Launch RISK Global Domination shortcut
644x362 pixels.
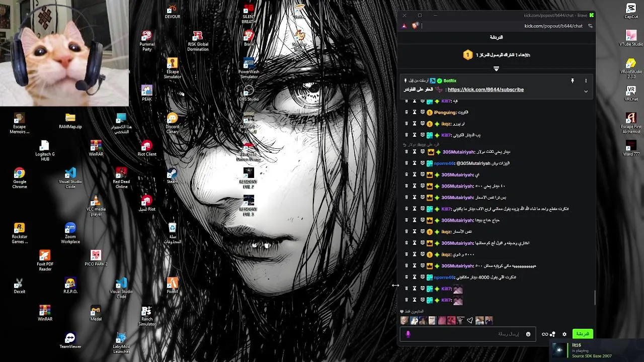tap(198, 41)
